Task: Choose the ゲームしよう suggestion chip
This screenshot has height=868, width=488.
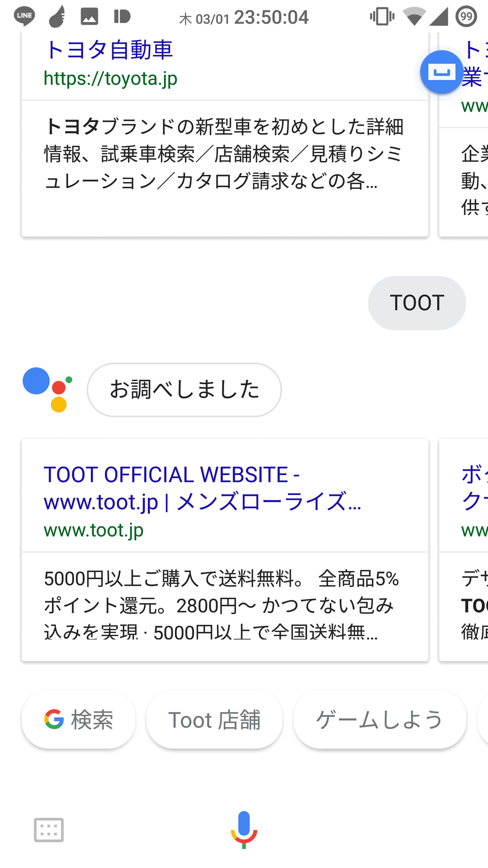Action: point(380,719)
